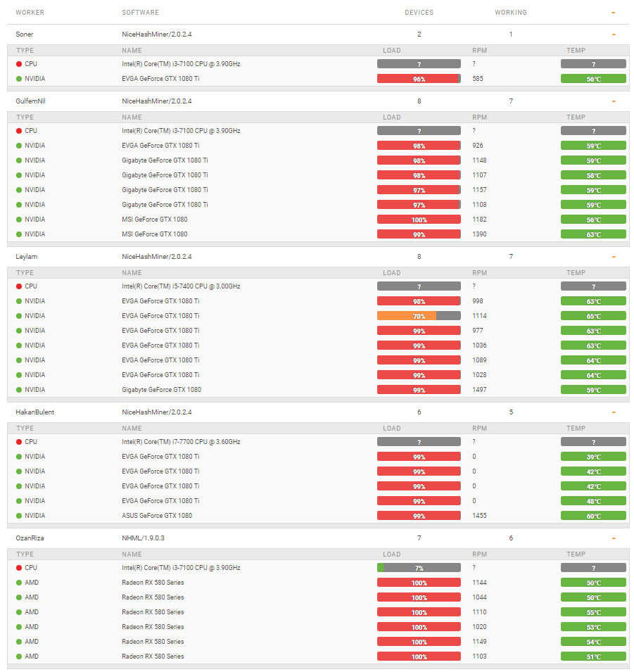Click the RPM value 1107
634x672 pixels.
pos(479,175)
